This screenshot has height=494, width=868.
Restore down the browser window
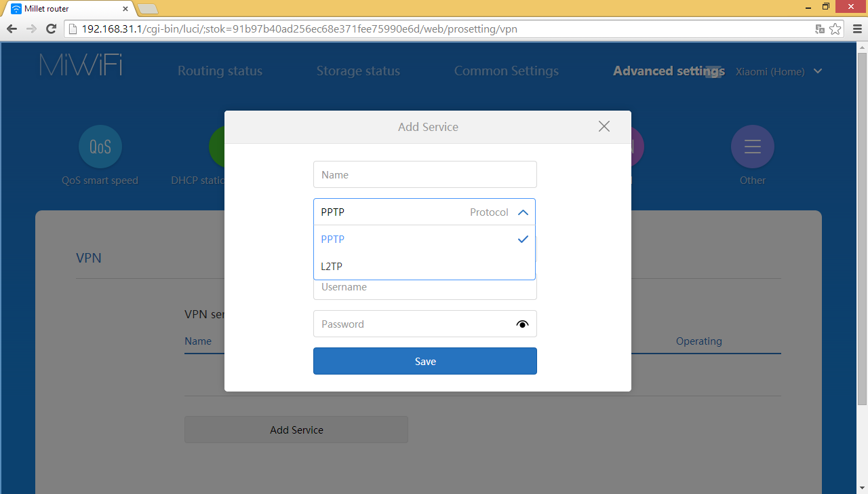coord(826,7)
